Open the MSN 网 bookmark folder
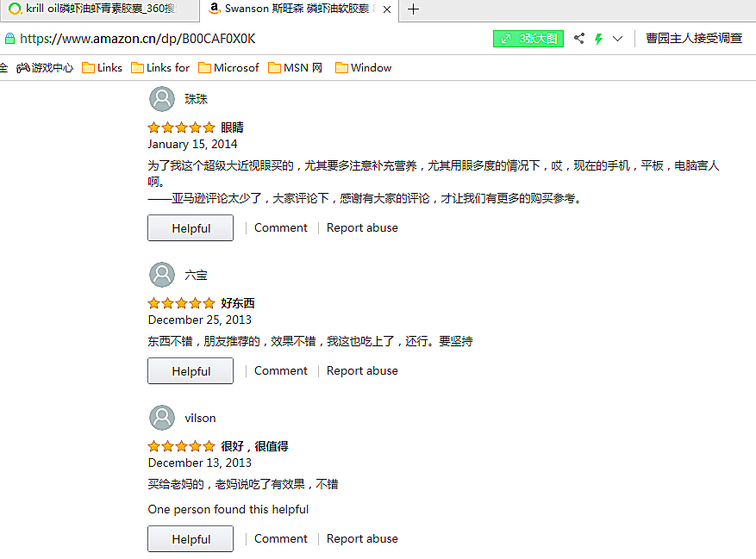This screenshot has height=559, width=756. coord(295,68)
